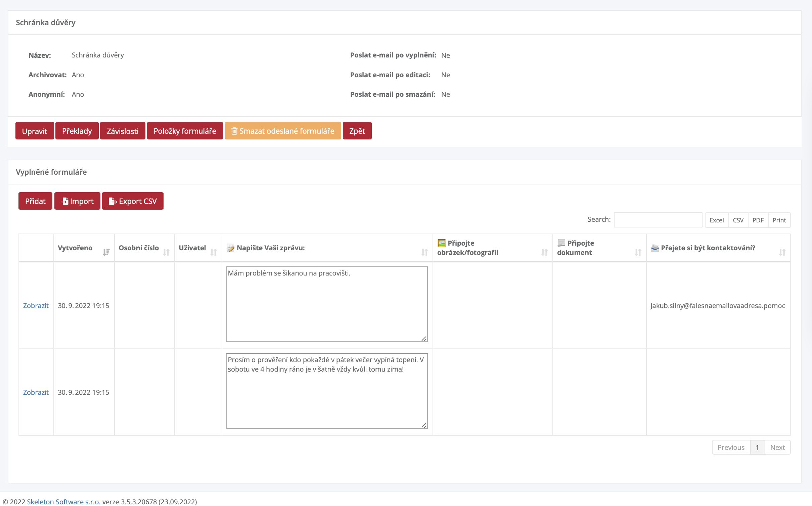Export table using Excel button
The image size is (812, 506).
pos(716,220)
